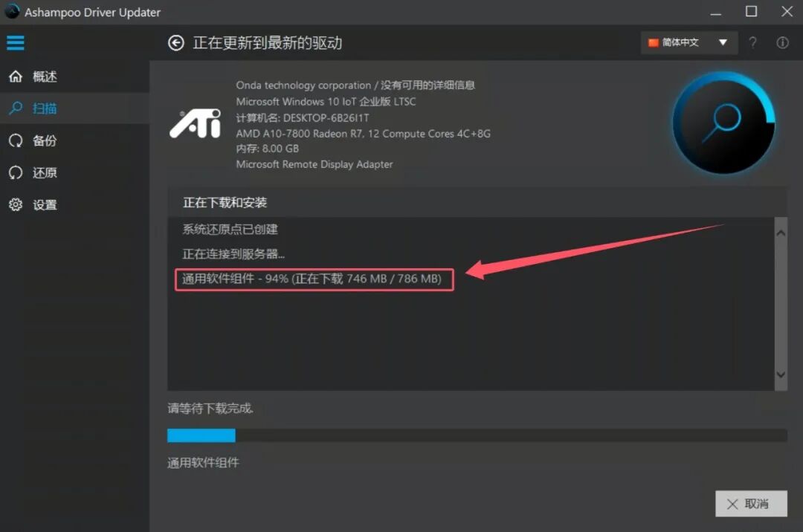Viewport: 803px width, 532px height.
Task: Click the log list scroll up arrow
Action: coord(781,233)
